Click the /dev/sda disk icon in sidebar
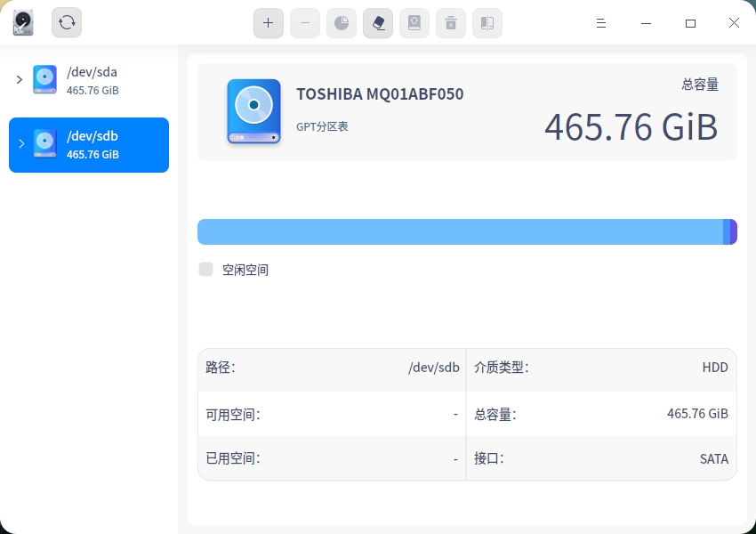The width and height of the screenshot is (756, 534). [x=44, y=79]
